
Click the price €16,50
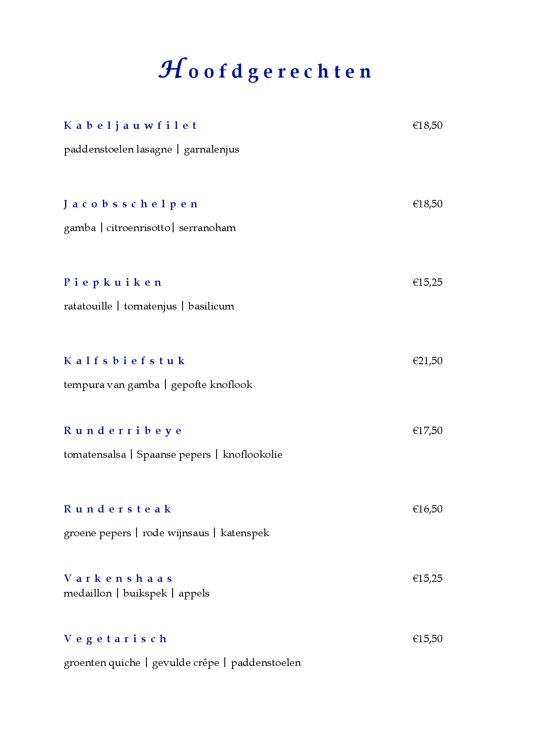point(428,509)
